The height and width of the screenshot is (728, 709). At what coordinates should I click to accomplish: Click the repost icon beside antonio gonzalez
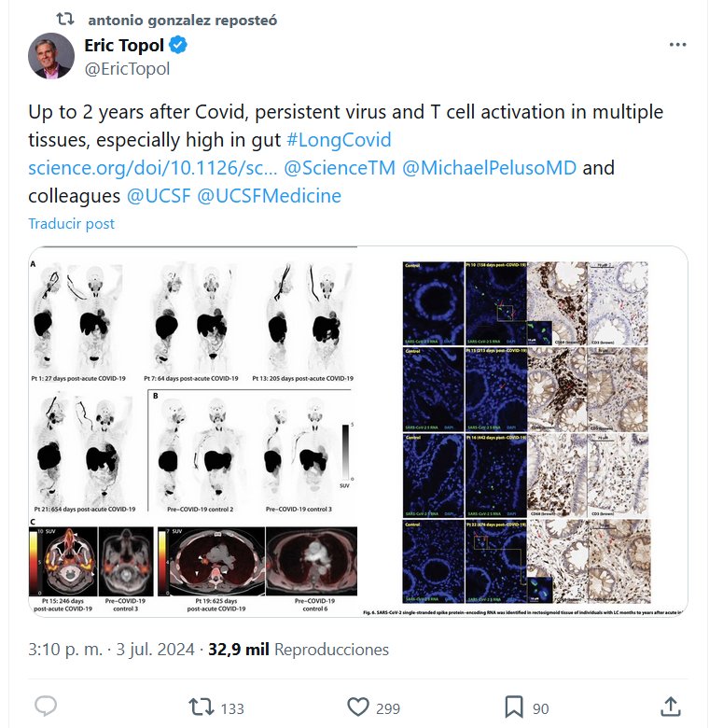click(65, 19)
